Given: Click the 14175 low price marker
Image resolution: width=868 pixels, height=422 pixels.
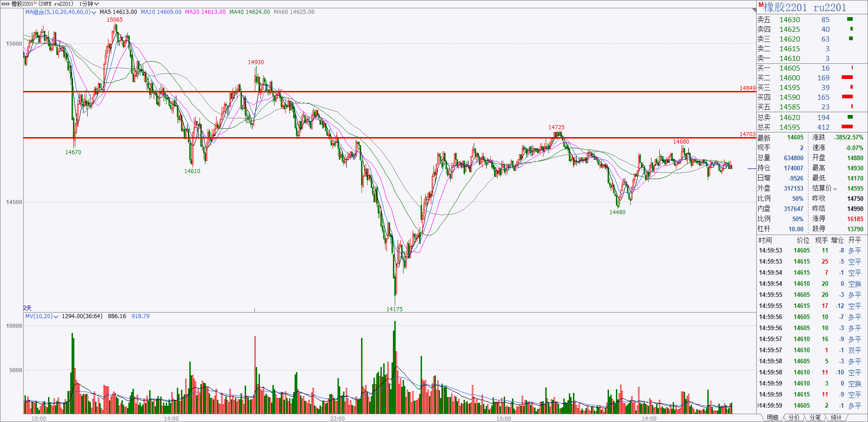Looking at the screenshot, I should coord(394,309).
